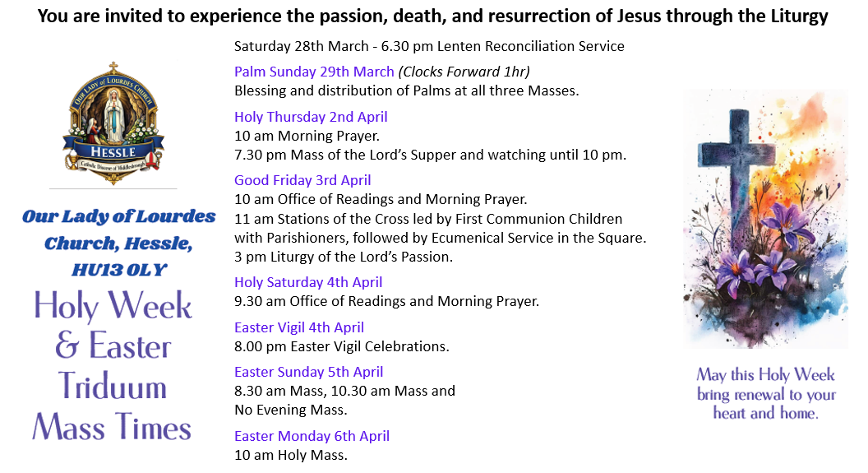Open the Easter Vigil 4th April heading
Screen dimensions: 868x473
click(x=299, y=327)
